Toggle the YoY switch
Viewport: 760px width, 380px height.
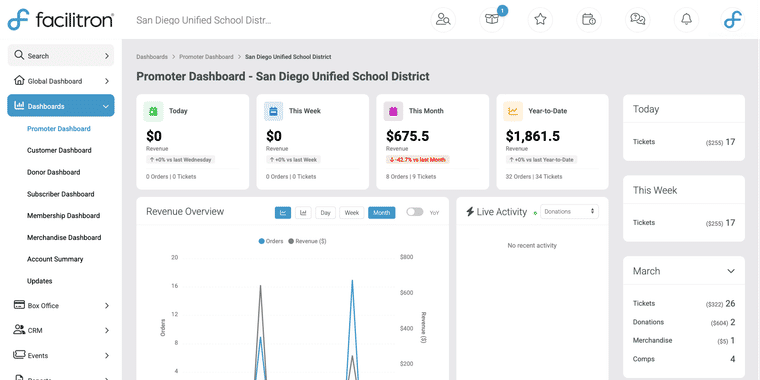[x=414, y=212]
